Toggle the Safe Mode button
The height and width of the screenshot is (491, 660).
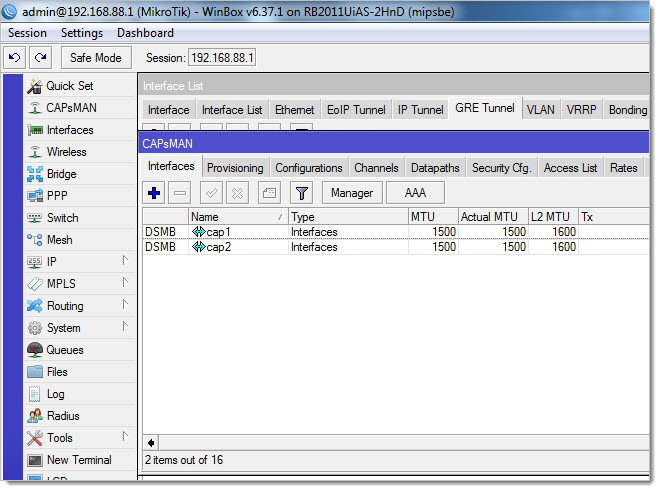click(x=95, y=58)
